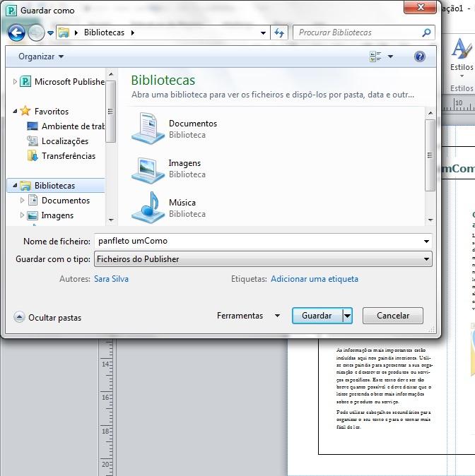Screen dimensions: 475x476
Task: Open the Organizar menu
Action: tap(41, 56)
